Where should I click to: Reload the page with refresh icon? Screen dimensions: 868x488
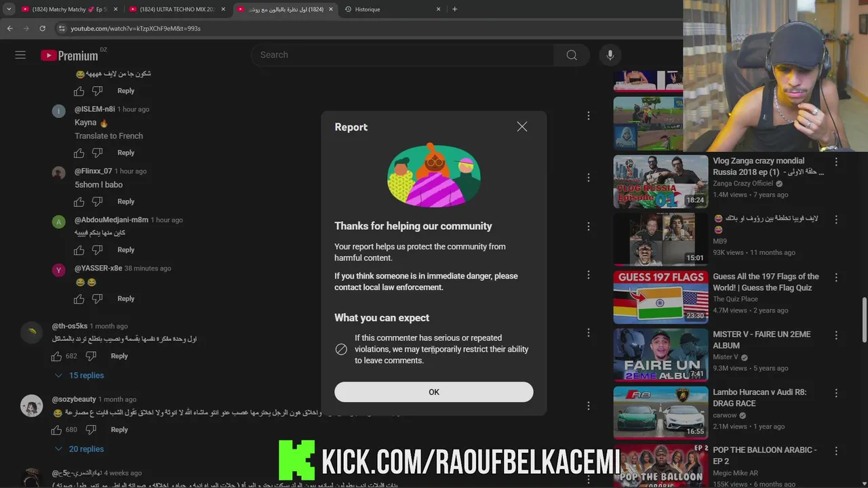coord(42,28)
